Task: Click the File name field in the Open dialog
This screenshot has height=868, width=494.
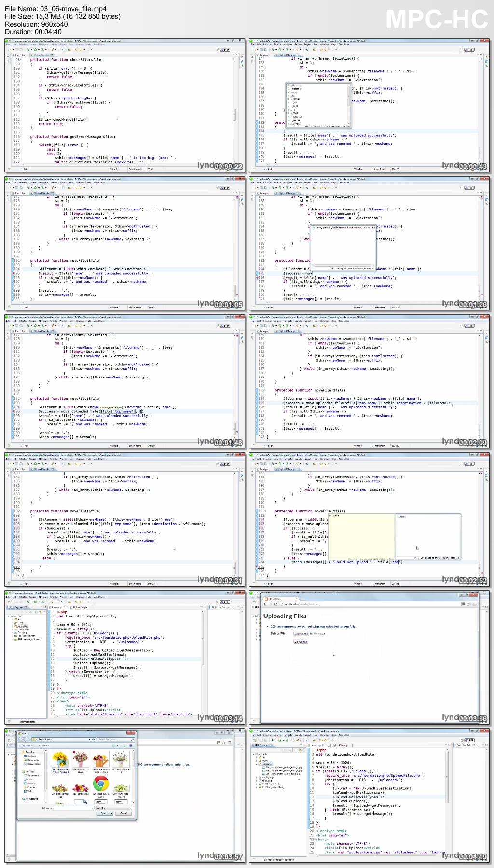Action: pyautogui.click(x=74, y=808)
